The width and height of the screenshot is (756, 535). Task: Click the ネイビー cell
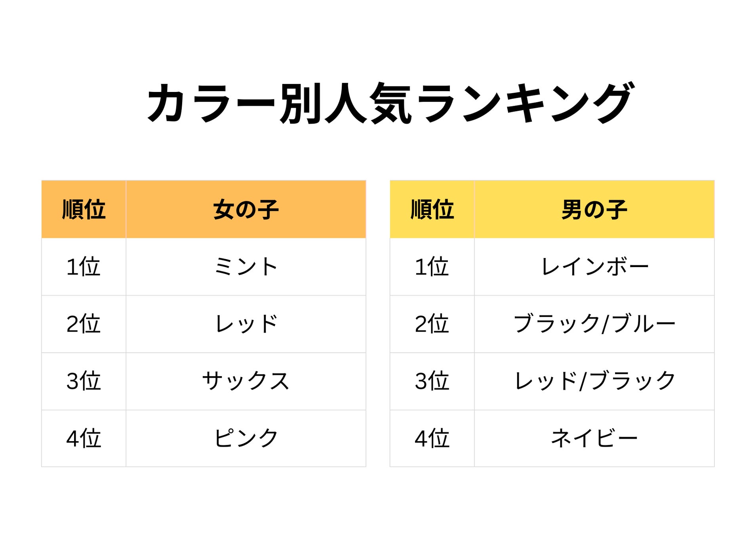(x=594, y=438)
